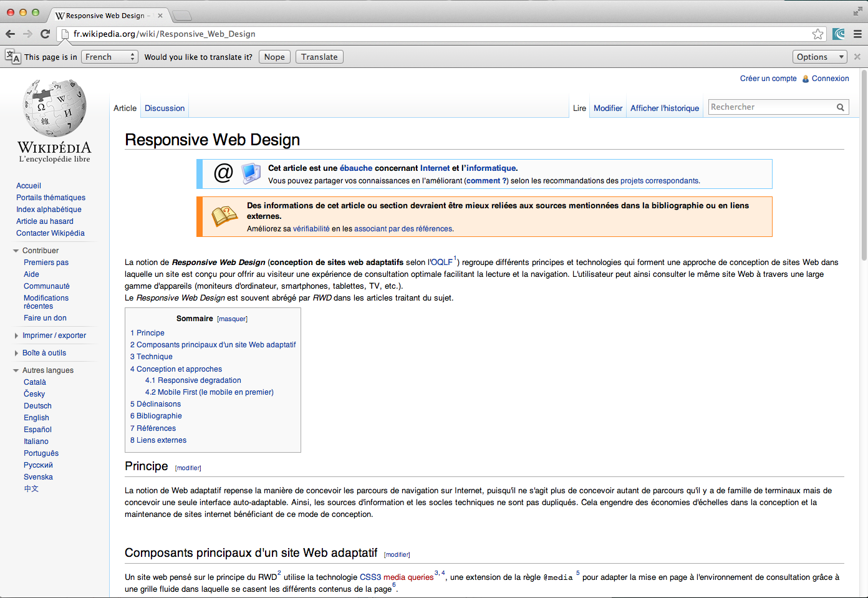
Task: Jump to 3 Technique in contents
Action: (x=152, y=357)
